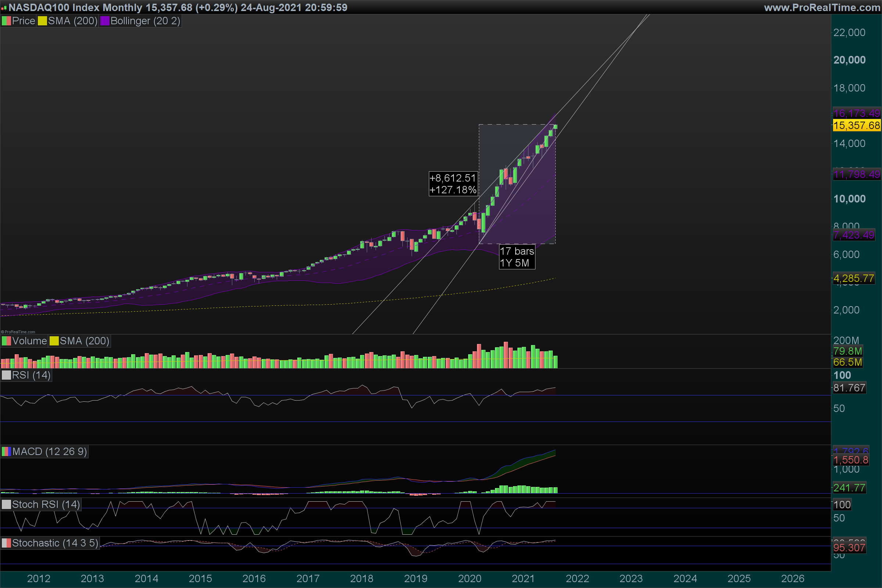Click the NASDAQ100 Index Monthly title

tap(75, 7)
